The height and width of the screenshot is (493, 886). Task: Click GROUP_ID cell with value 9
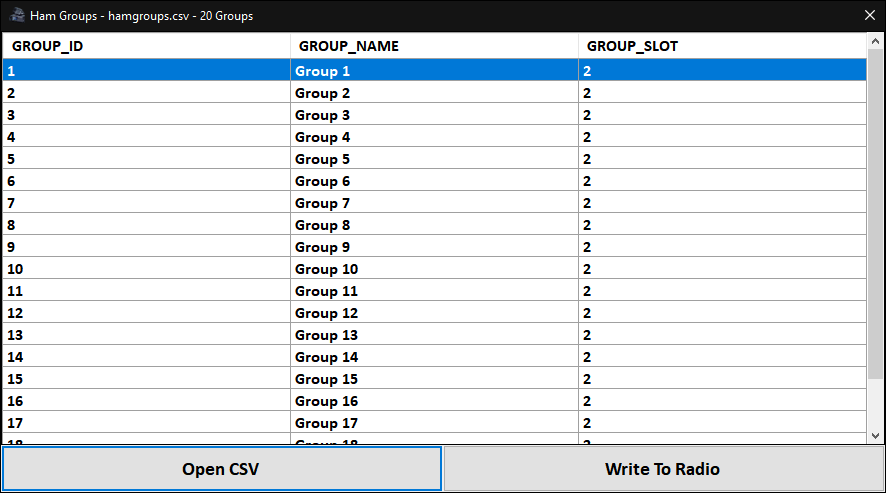146,247
